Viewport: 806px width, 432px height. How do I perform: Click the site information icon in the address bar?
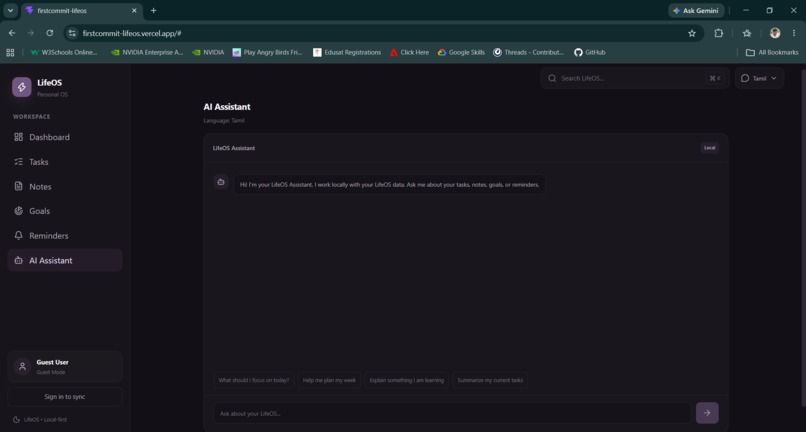tap(72, 33)
